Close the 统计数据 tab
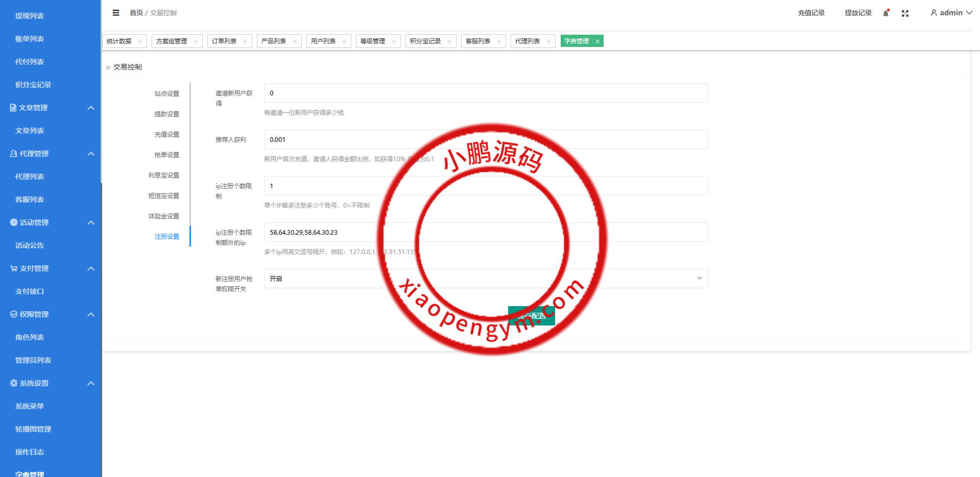 point(139,41)
